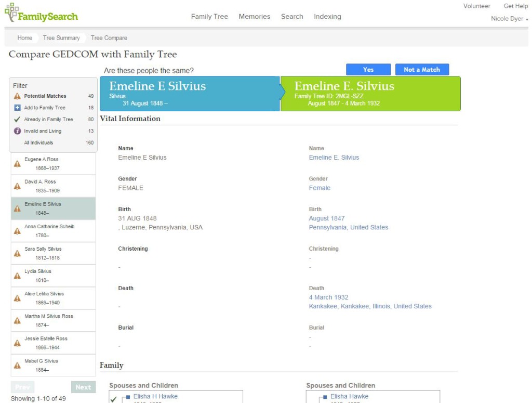Click warning icon next to Alice Letitia Silvius
The image size is (532, 403).
click(17, 298)
